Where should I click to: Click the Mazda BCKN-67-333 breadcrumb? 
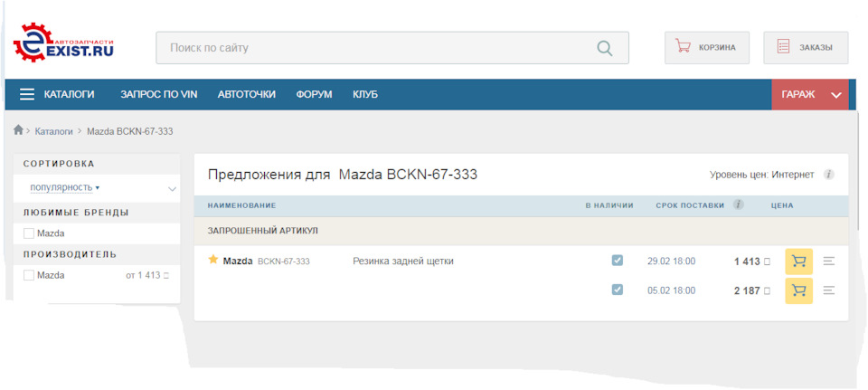coord(130,131)
